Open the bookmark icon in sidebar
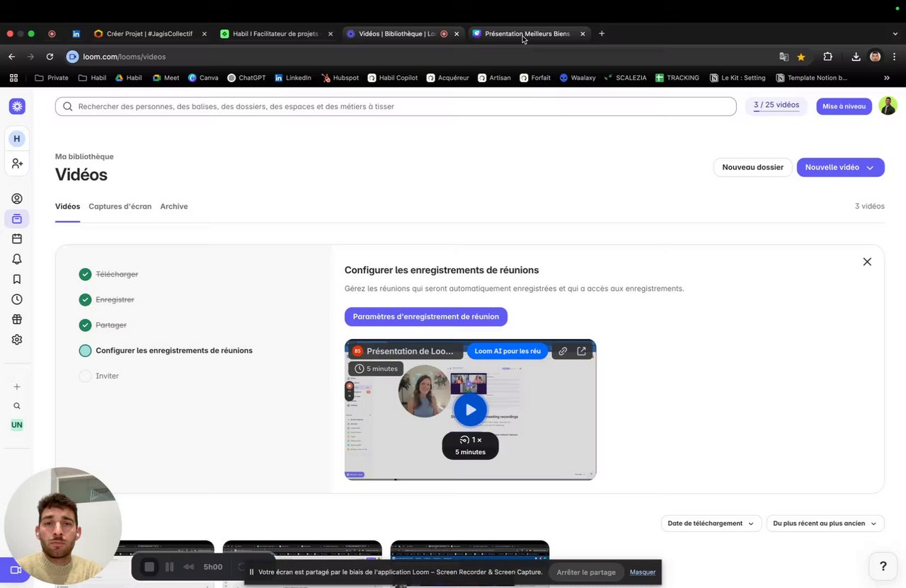This screenshot has height=588, width=906. pyautogui.click(x=17, y=279)
